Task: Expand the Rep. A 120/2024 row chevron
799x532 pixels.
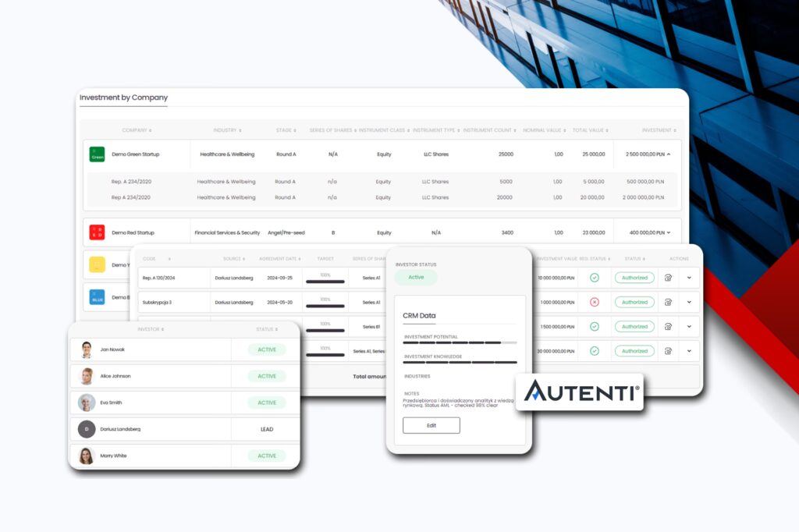Action: tap(689, 278)
